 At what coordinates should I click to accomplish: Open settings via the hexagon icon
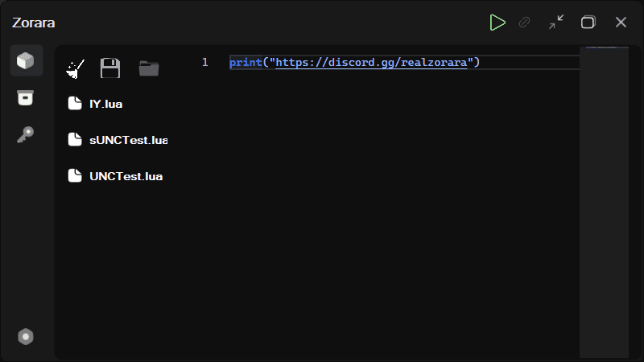tap(26, 336)
